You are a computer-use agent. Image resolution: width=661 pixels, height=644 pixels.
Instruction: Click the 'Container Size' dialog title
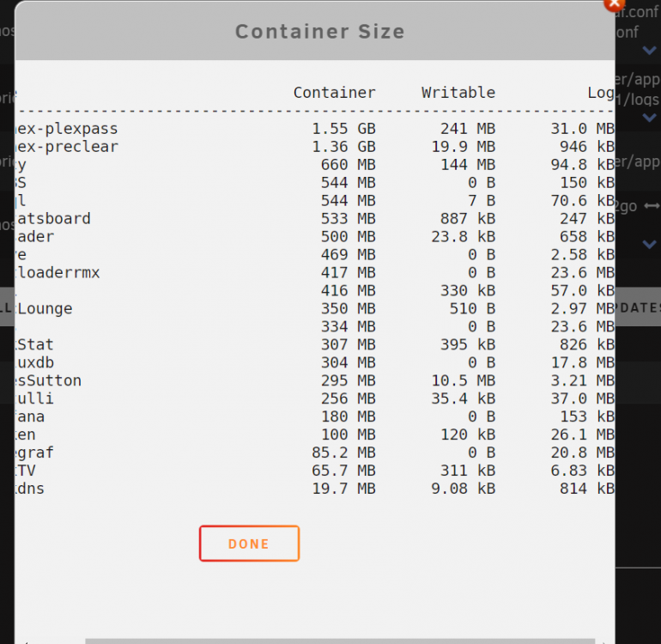(x=319, y=32)
